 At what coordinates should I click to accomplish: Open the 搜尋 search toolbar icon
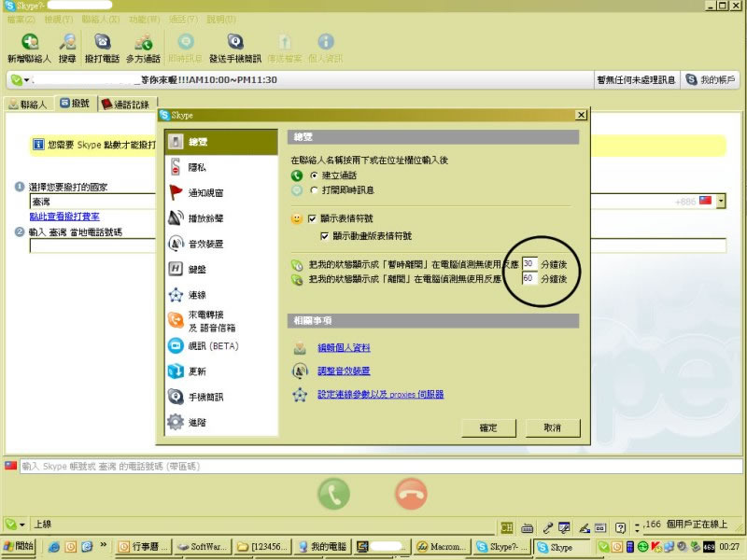point(67,49)
